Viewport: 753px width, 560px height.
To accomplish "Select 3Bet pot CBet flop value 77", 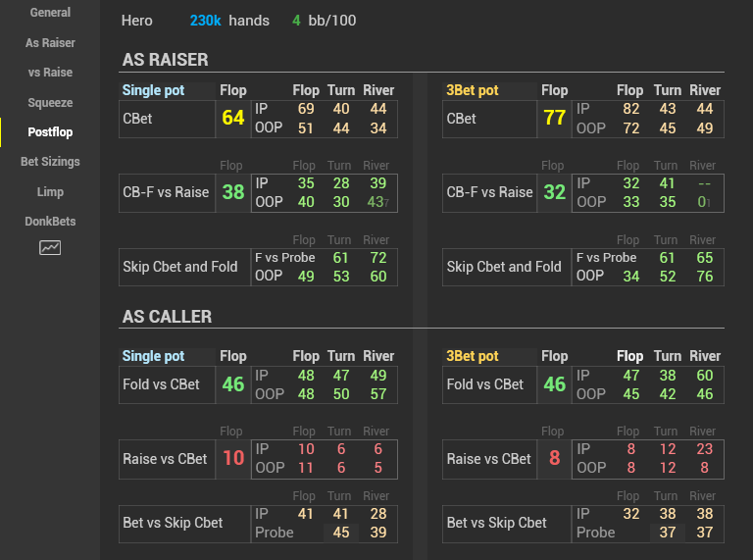I will click(x=555, y=119).
